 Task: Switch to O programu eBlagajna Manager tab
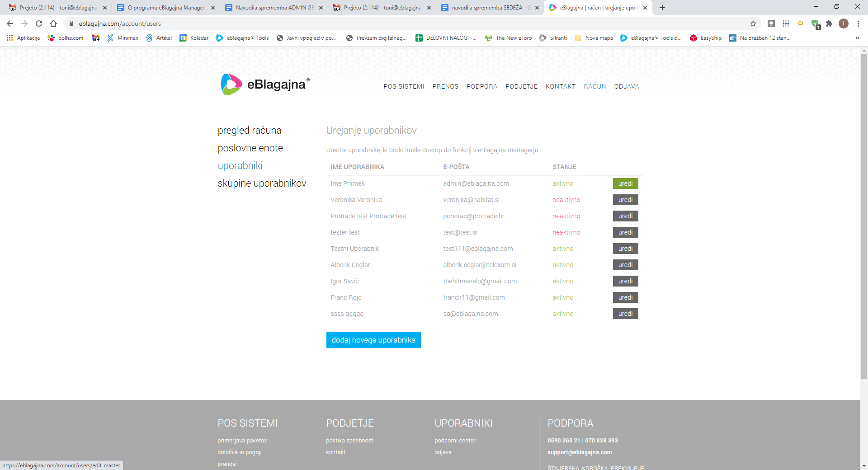pyautogui.click(x=165, y=8)
